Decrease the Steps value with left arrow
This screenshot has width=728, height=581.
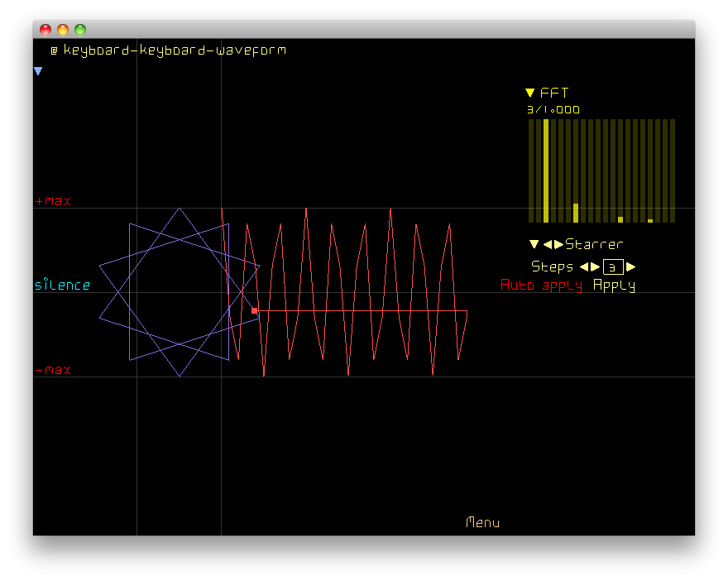(x=584, y=266)
